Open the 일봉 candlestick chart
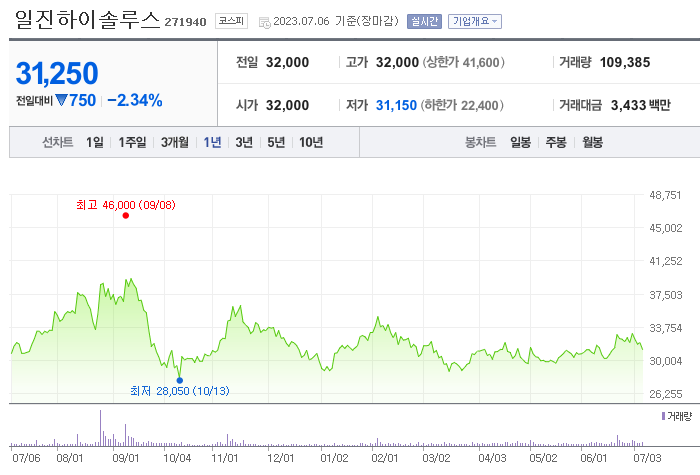Viewport: 700px width, 475px height. 521,142
